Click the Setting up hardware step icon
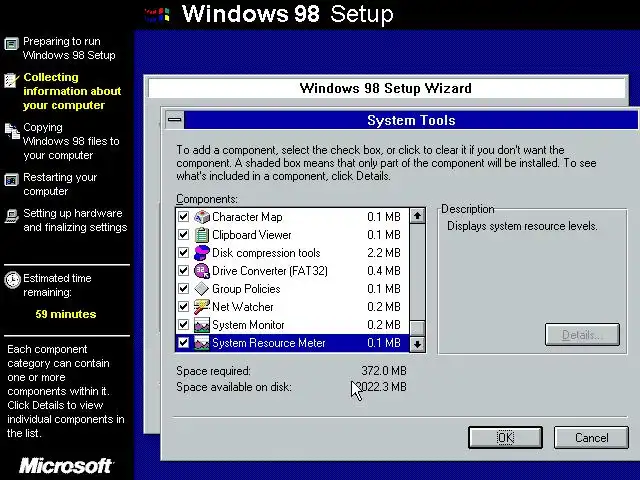 [11, 216]
